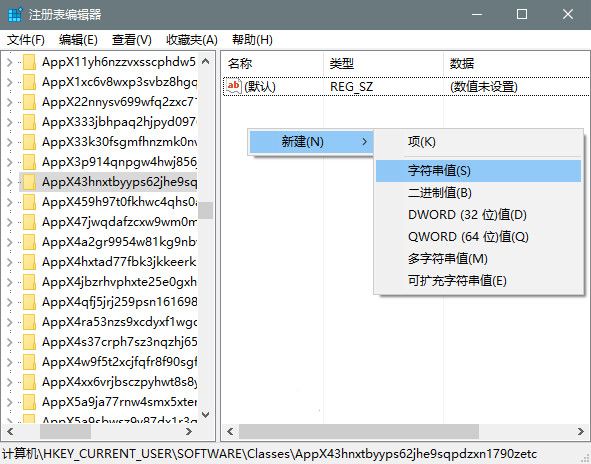Viewport: 591px width, 464px height.
Task: Click folder icon of AppX4xx6vrjbsczpyhwt8s8
Action: tap(29, 382)
